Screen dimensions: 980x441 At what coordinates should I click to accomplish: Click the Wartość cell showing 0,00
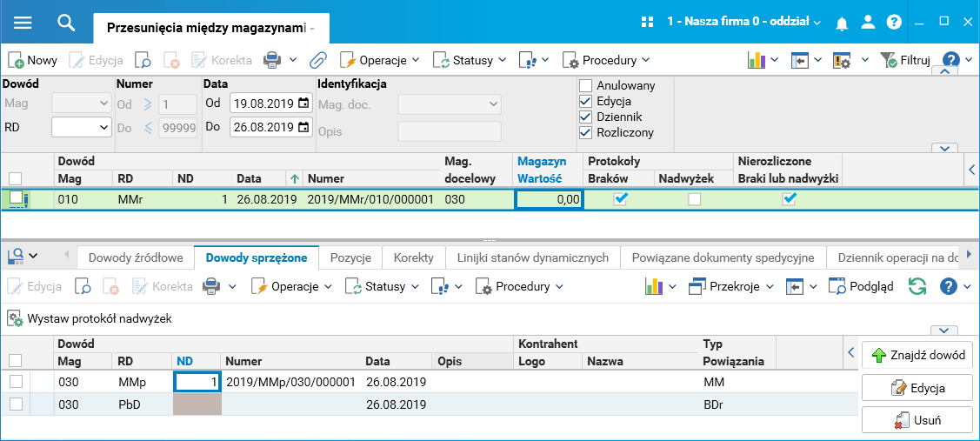click(x=548, y=199)
